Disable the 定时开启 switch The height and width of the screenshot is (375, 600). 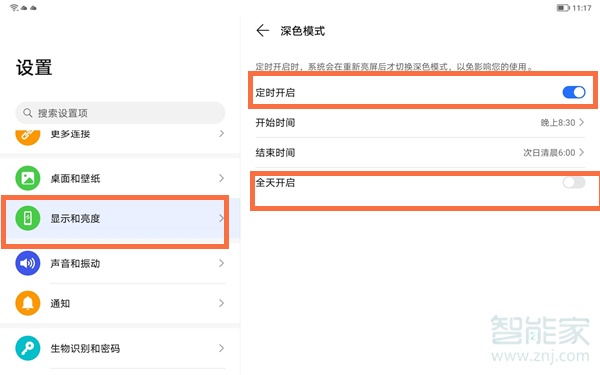(574, 92)
